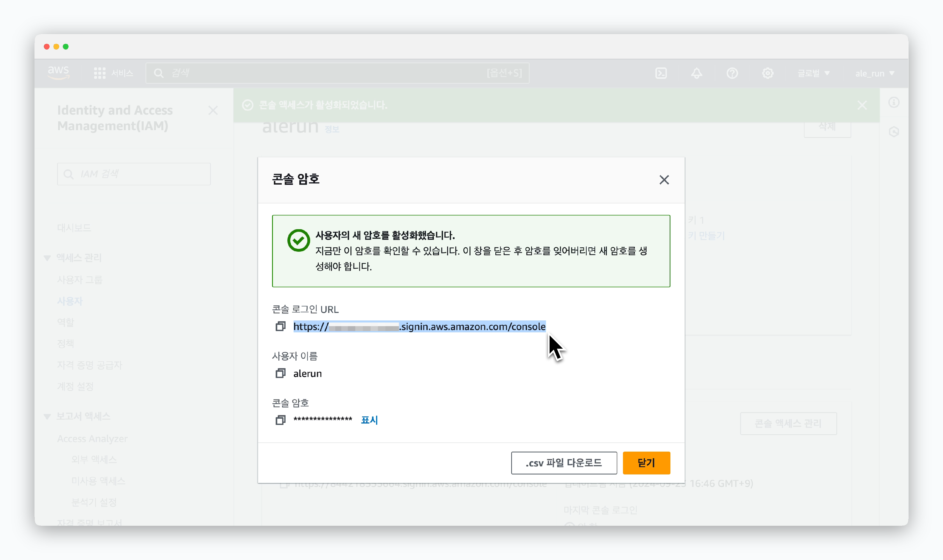Select the highlighted signin console URL text

pyautogui.click(x=419, y=326)
